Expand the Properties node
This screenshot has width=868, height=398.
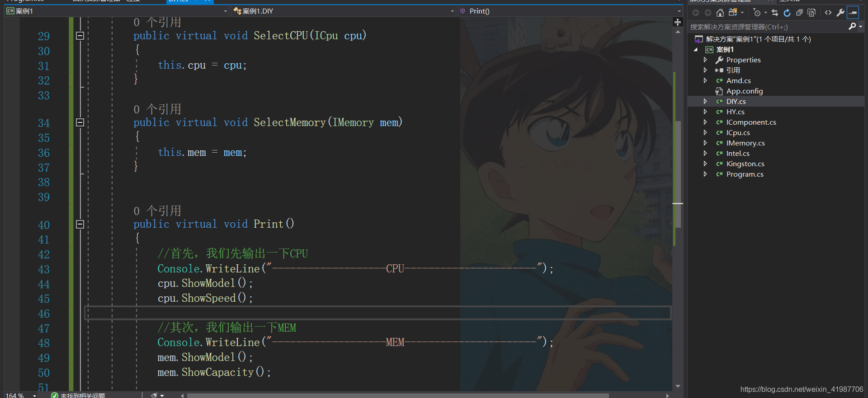pyautogui.click(x=705, y=60)
